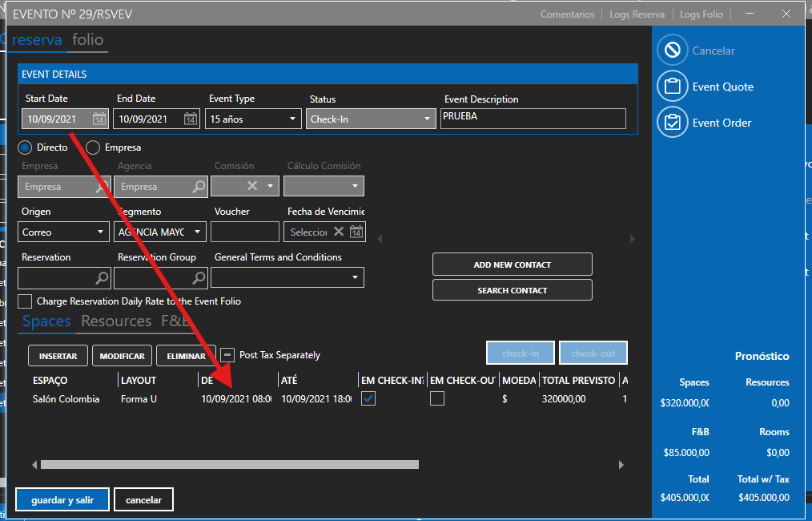Click the Reservation search magnifier icon
Image resolution: width=812 pixels, height=521 pixels.
click(102, 278)
